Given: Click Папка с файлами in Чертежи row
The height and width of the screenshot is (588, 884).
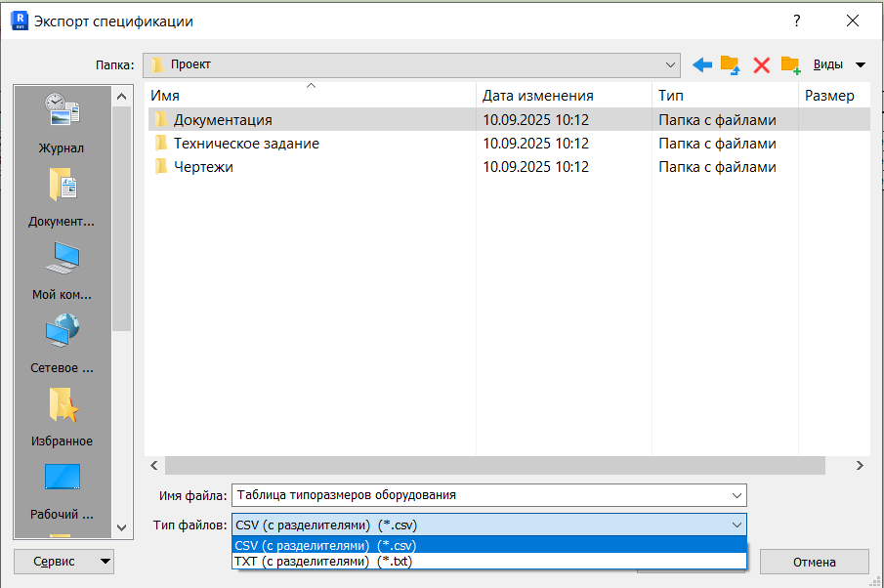Looking at the screenshot, I should point(717,167).
